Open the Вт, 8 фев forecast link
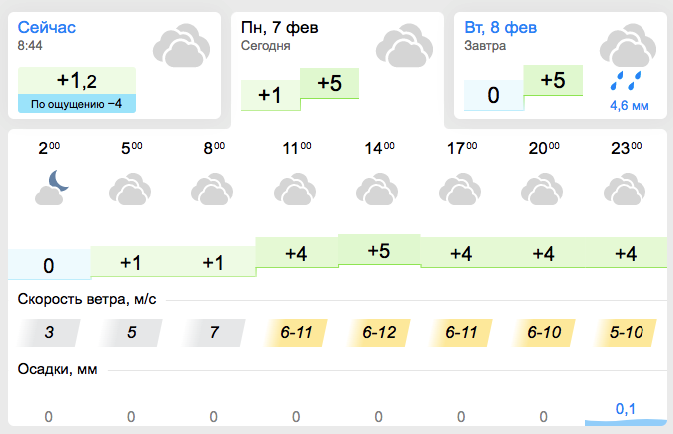This screenshot has width=673, height=434. 500,27
